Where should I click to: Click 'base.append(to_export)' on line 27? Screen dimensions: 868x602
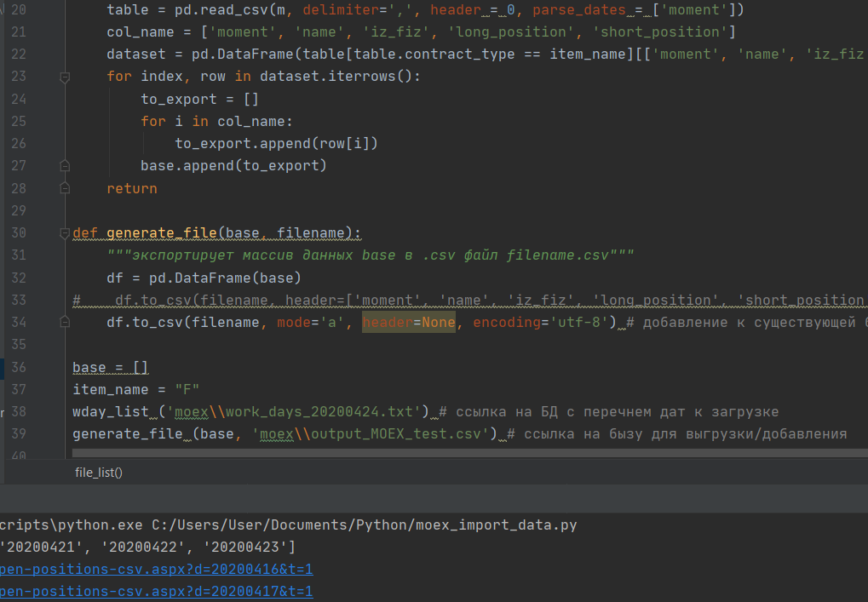[233, 165]
